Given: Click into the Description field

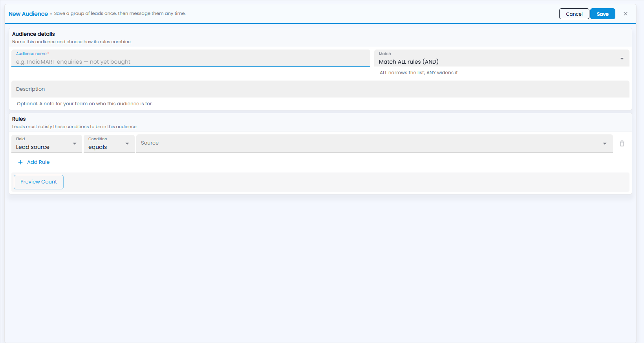Looking at the screenshot, I should pos(320,89).
